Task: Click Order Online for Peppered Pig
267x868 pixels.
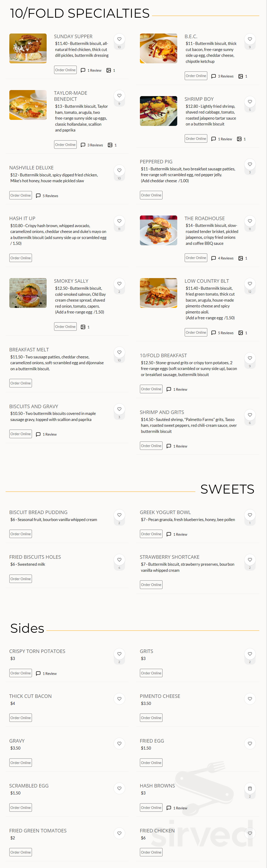Action: pyautogui.click(x=151, y=195)
